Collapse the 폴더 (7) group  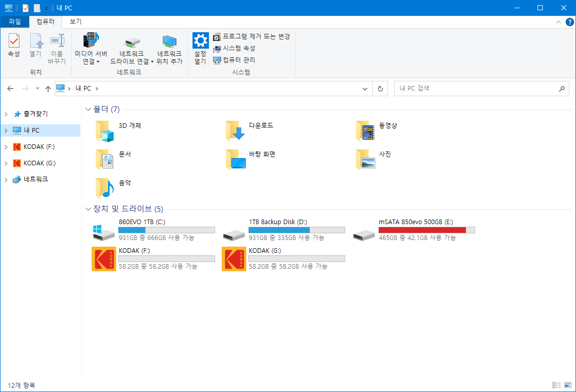(x=88, y=110)
